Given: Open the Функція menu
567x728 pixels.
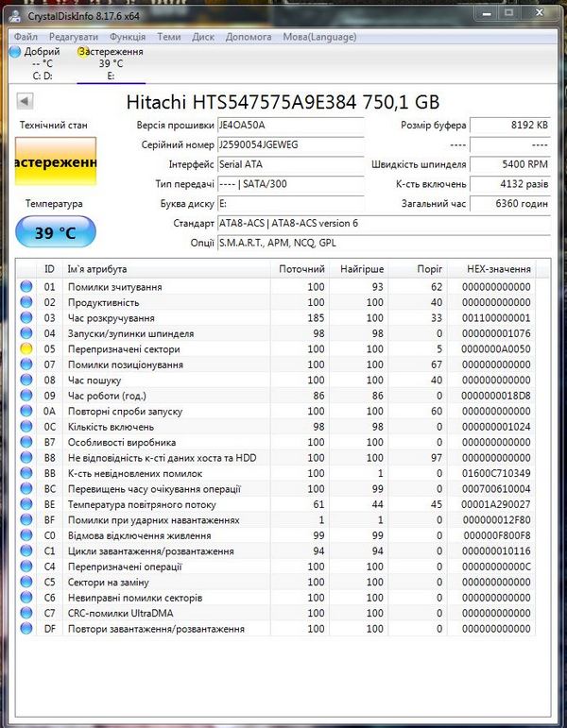Looking at the screenshot, I should click(127, 37).
